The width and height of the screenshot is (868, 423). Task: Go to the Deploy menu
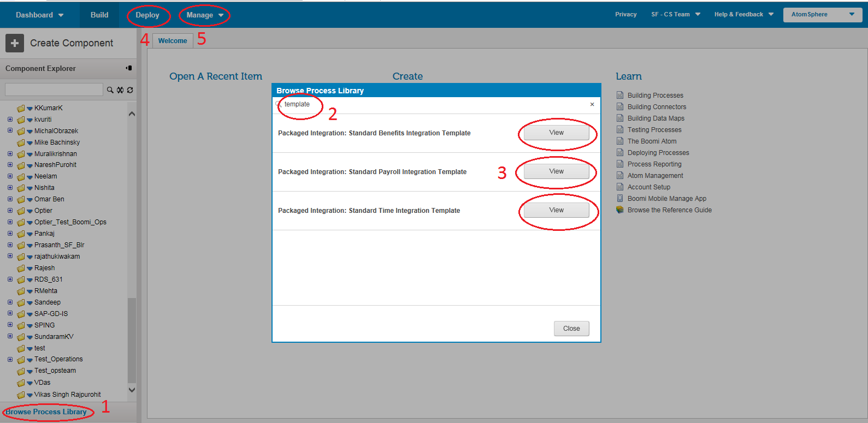(x=147, y=15)
